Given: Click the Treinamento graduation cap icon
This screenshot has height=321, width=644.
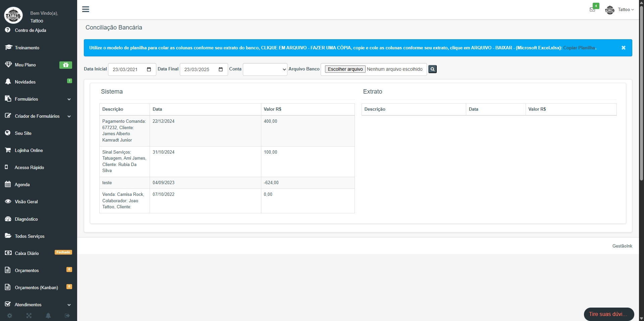Looking at the screenshot, I should coord(8,47).
